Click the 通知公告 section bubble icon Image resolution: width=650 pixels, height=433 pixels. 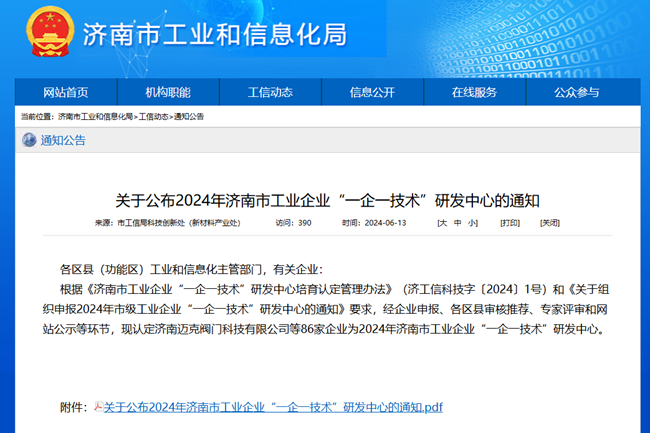[28, 140]
